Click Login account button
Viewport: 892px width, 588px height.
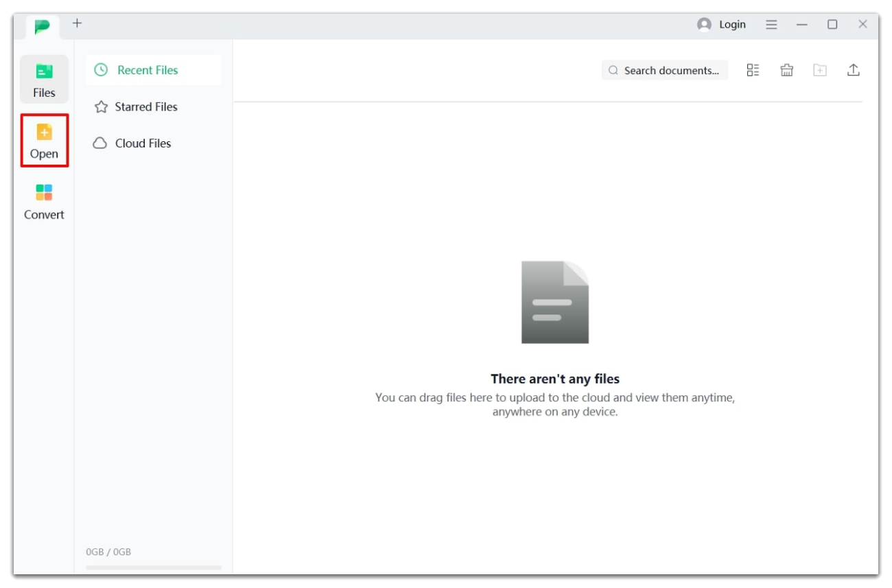[x=721, y=24]
